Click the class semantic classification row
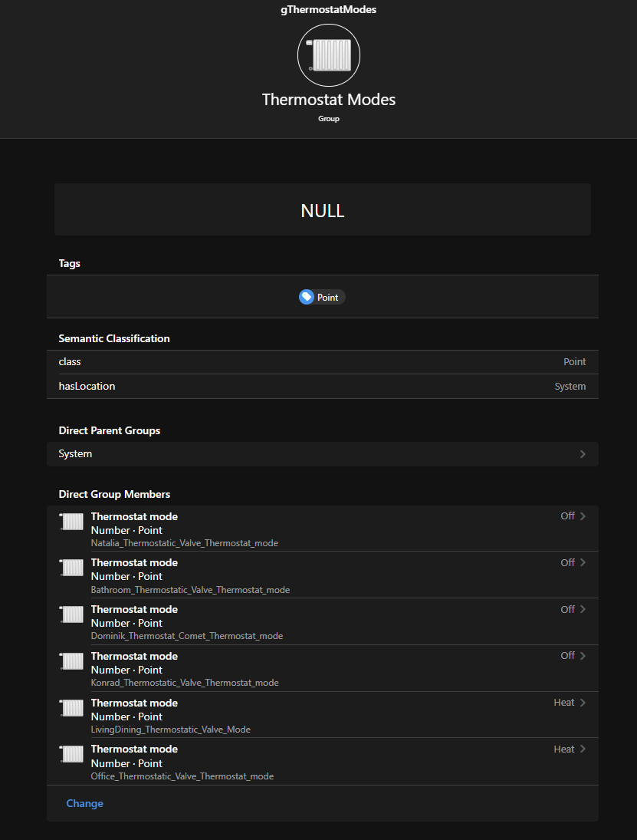 pos(322,362)
